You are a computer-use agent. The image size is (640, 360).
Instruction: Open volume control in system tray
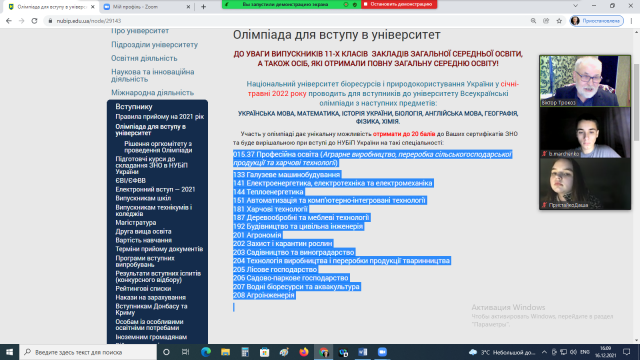coord(573,352)
